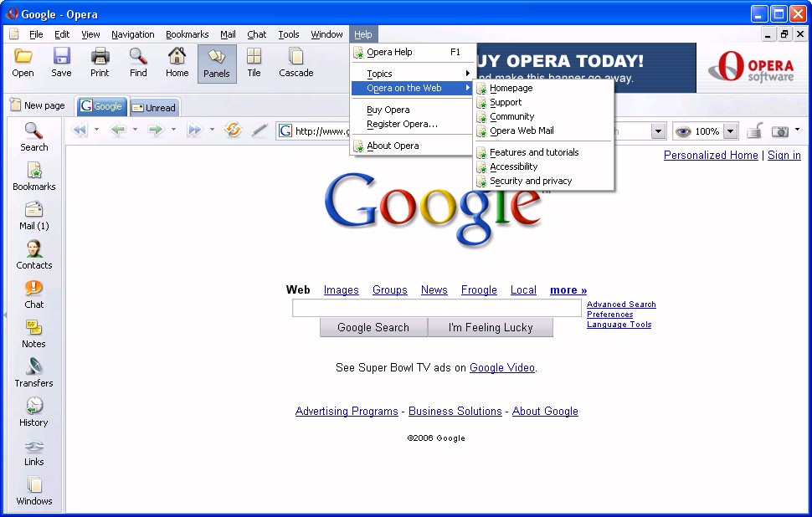Select Homepage in the submenu

544,88
